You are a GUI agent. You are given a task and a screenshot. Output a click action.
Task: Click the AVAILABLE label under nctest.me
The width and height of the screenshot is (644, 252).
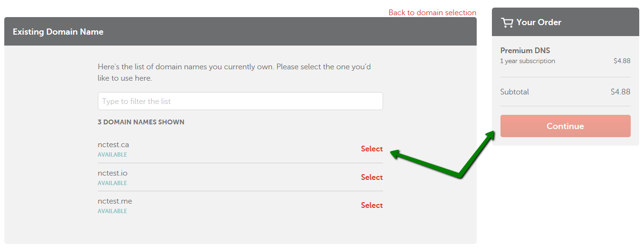pos(113,211)
